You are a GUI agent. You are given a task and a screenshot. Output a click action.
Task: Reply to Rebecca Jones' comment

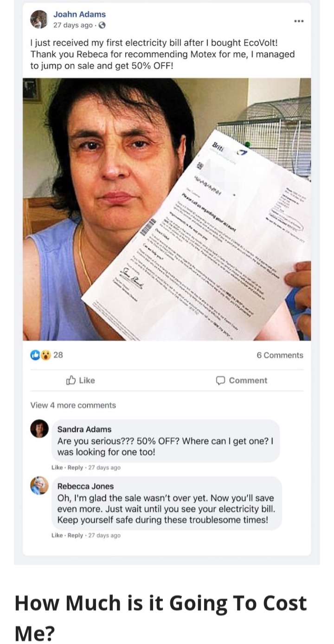tap(75, 535)
